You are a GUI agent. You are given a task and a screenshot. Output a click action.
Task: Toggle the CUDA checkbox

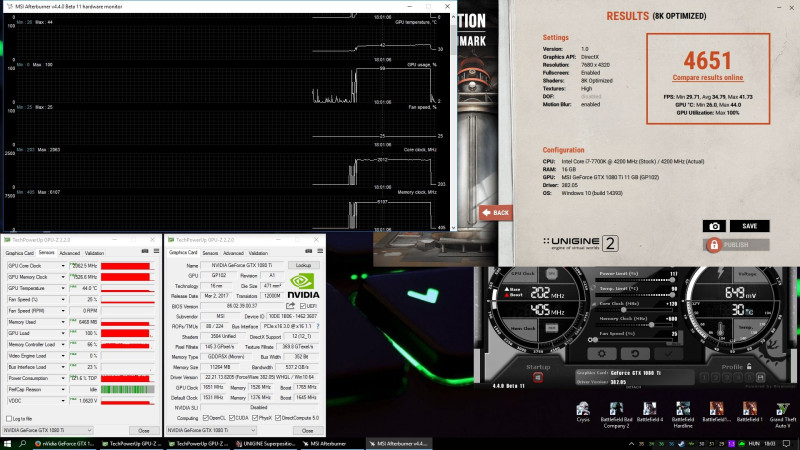coord(232,418)
